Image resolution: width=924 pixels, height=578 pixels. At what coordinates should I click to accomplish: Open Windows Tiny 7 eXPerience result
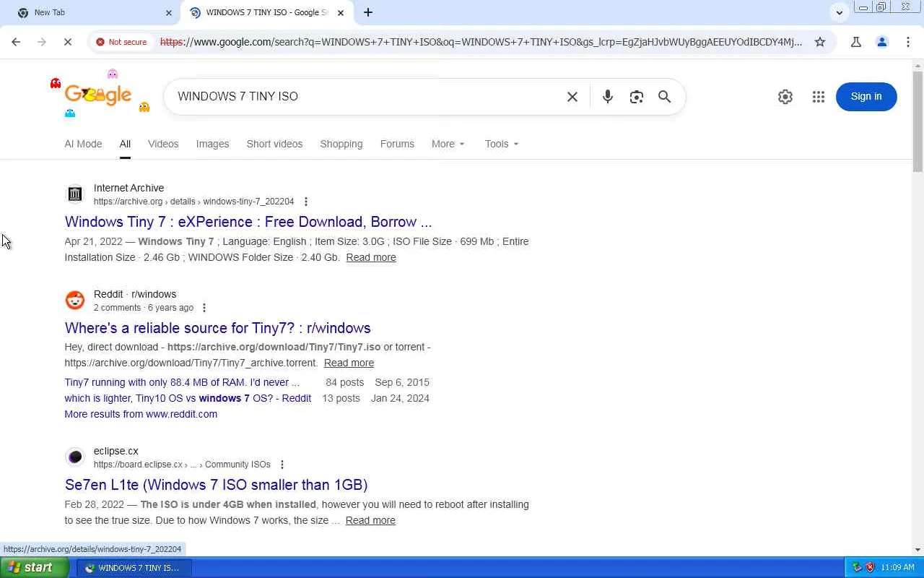(x=248, y=222)
